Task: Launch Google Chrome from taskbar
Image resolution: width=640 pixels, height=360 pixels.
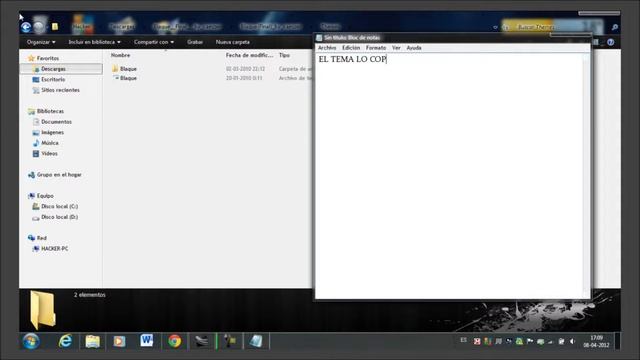Action: point(174,341)
